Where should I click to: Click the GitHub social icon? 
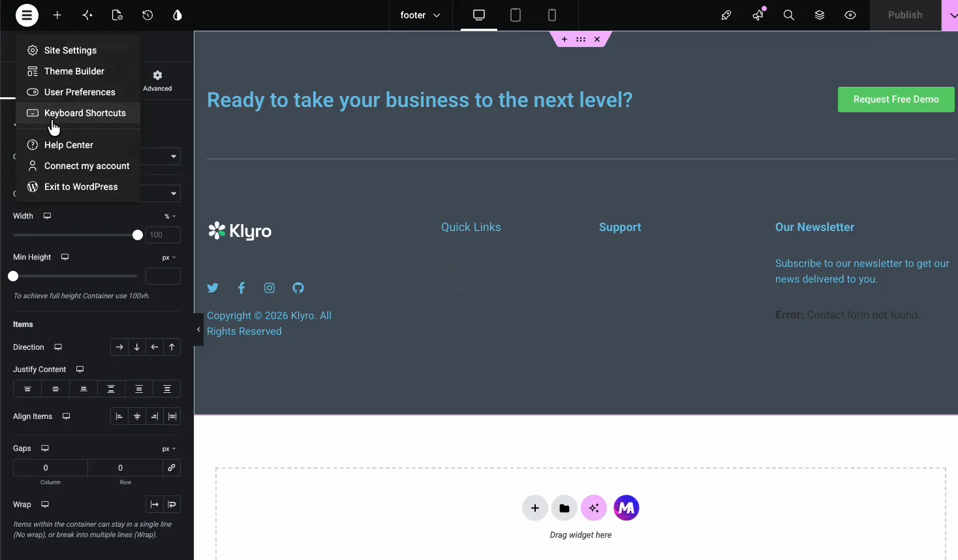[298, 288]
